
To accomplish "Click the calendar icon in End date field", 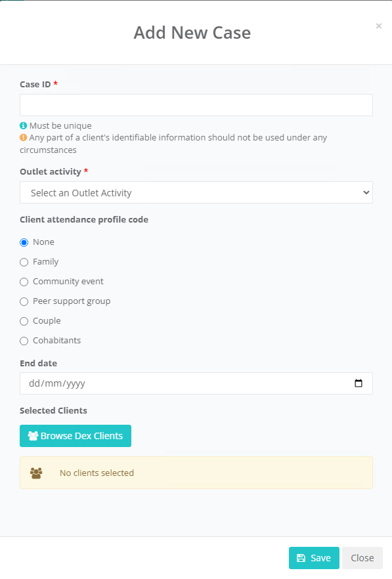I will pyautogui.click(x=359, y=383).
